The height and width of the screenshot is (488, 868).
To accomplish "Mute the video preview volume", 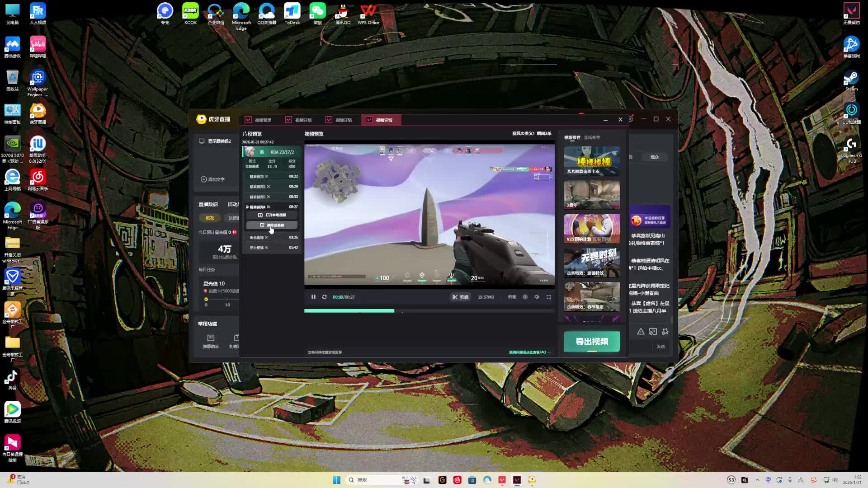I will (x=537, y=297).
